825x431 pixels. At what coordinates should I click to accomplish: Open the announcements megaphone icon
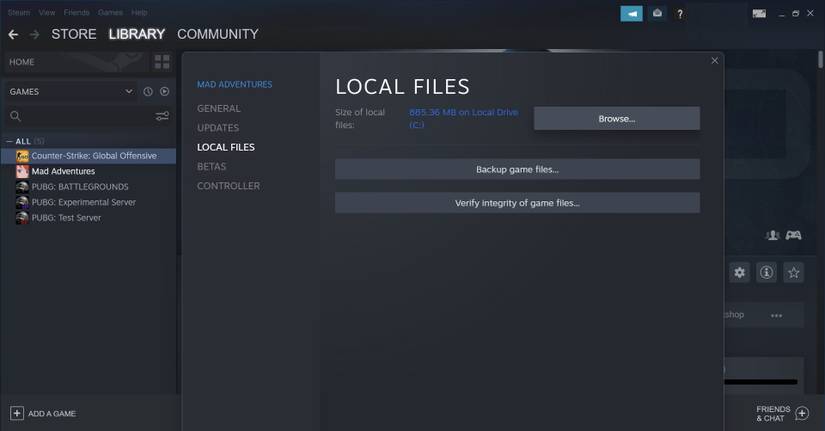point(631,14)
